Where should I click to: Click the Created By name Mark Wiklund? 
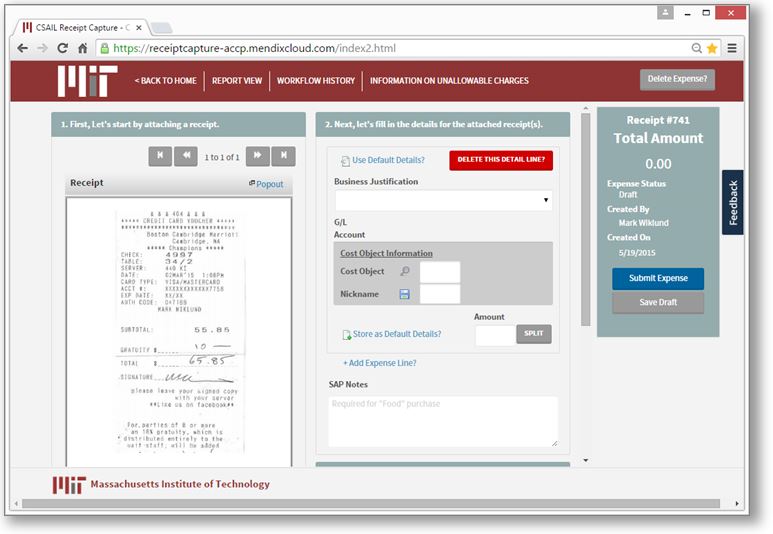click(644, 223)
